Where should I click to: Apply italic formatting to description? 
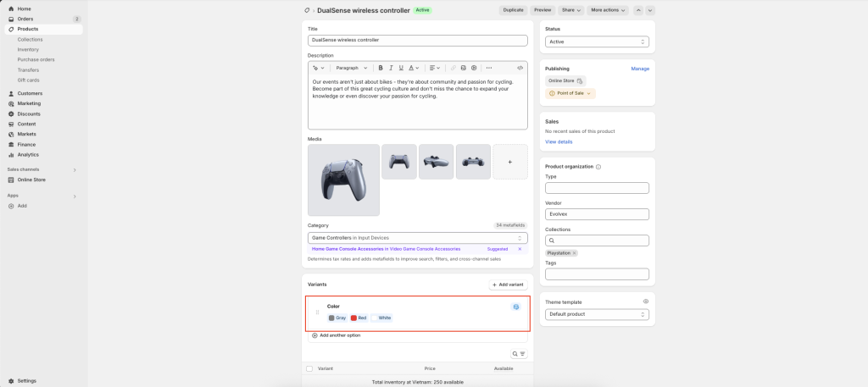pos(391,68)
